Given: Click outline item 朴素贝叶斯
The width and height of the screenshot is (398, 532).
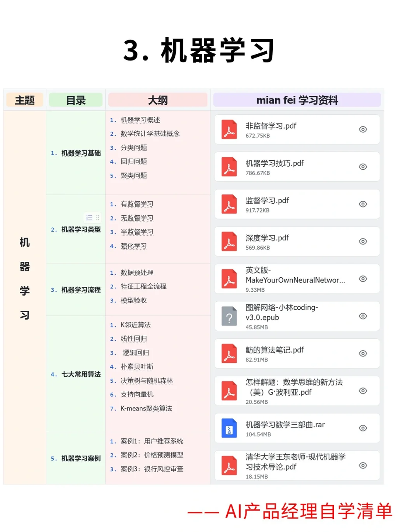Looking at the screenshot, I should tap(137, 366).
